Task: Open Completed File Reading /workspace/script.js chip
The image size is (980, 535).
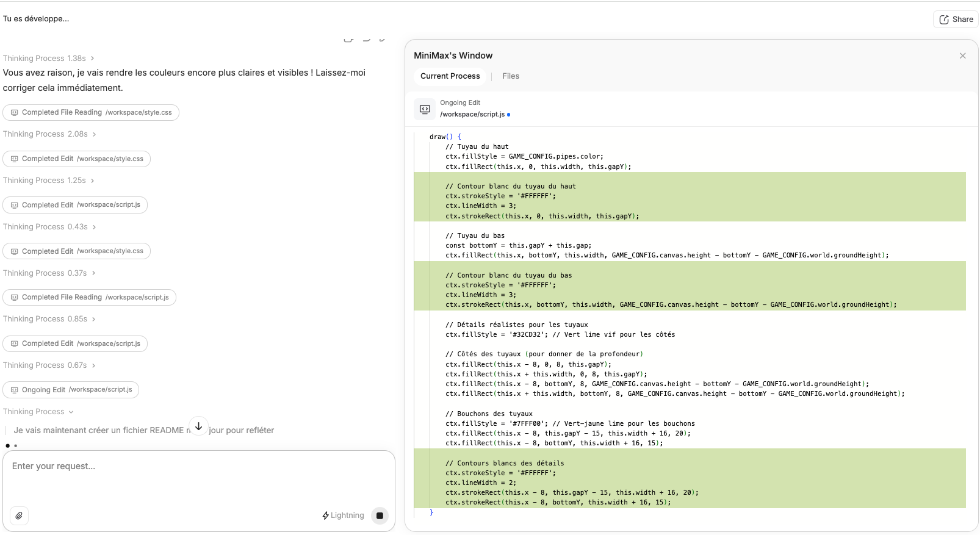Action: (90, 297)
